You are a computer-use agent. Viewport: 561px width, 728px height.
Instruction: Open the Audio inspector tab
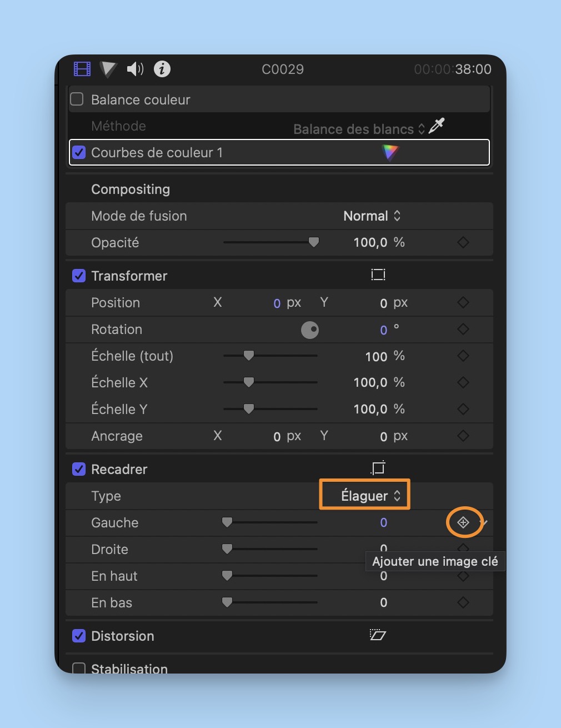pos(135,69)
